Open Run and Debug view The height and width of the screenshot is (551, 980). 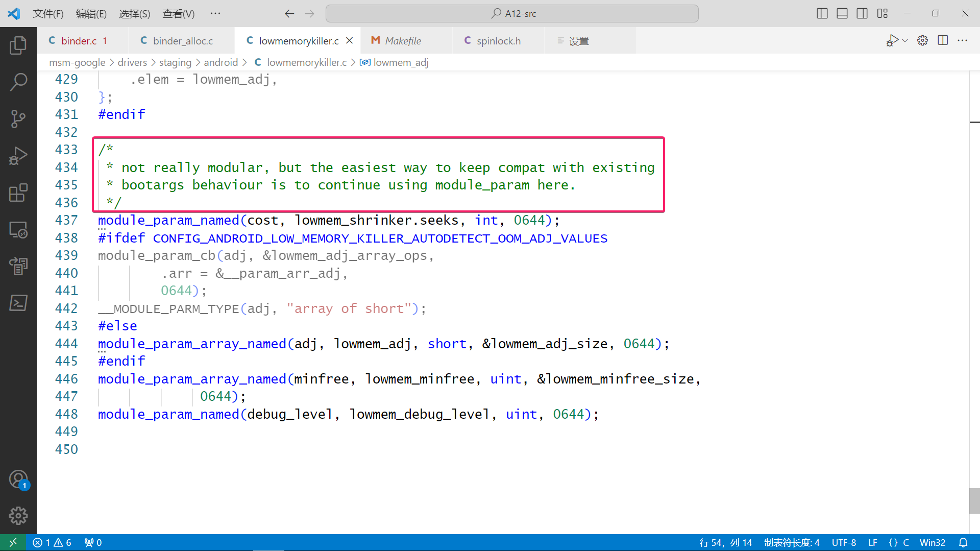[18, 156]
